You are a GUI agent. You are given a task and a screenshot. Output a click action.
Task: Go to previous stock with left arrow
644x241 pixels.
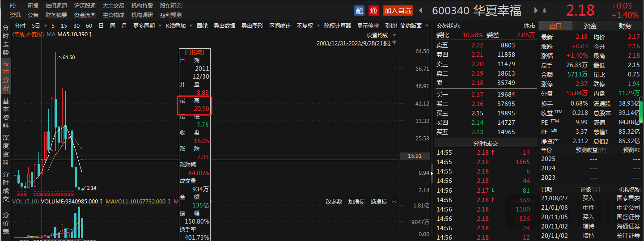421,10
